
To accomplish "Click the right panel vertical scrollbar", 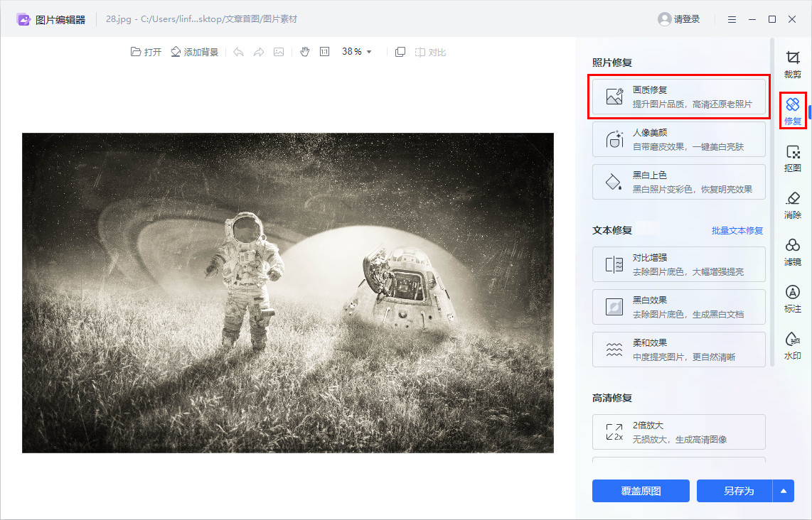I will pos(772,202).
